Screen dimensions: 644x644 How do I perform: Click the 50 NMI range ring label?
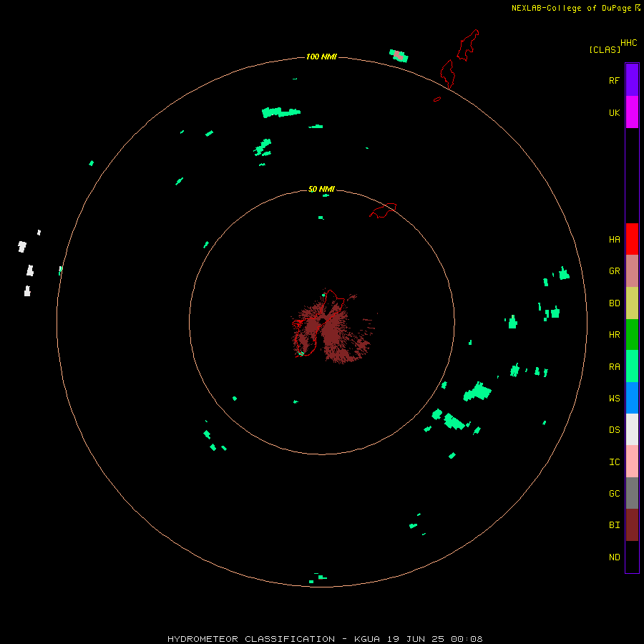[321, 189]
